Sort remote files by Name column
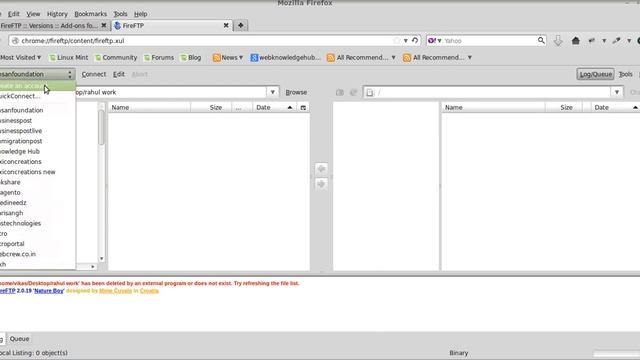 coord(493,107)
